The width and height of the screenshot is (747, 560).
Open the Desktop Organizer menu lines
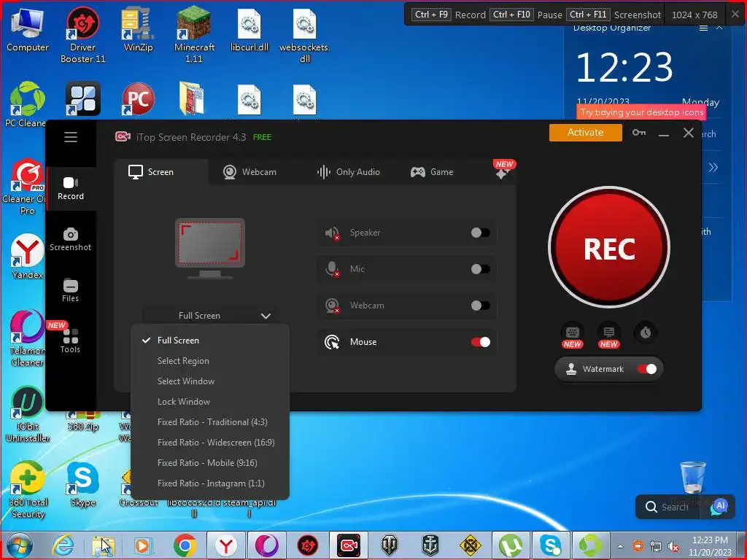[703, 28]
